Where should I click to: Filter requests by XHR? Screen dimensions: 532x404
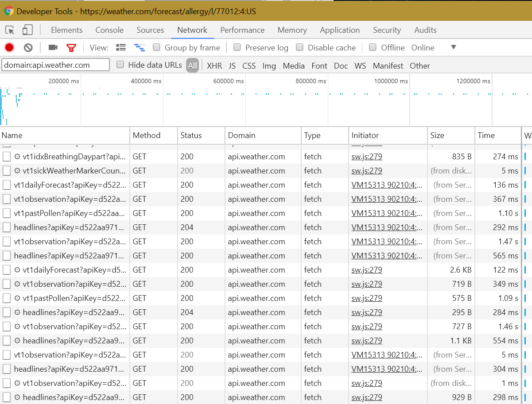[214, 66]
